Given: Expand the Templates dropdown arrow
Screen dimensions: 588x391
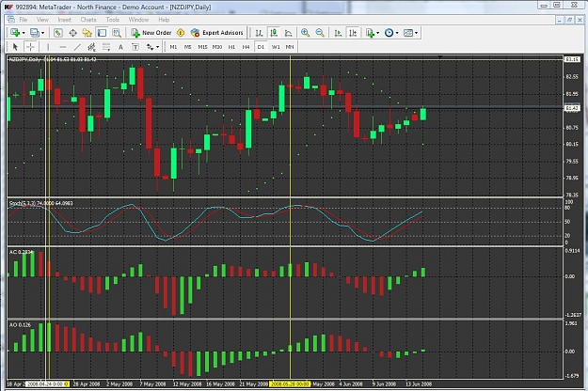Looking at the screenshot, I should pos(416,33).
